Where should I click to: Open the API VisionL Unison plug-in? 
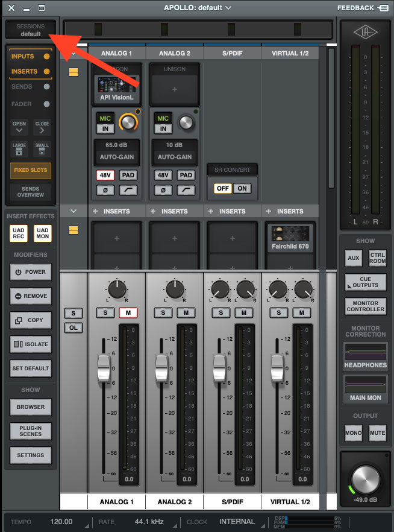click(x=116, y=89)
